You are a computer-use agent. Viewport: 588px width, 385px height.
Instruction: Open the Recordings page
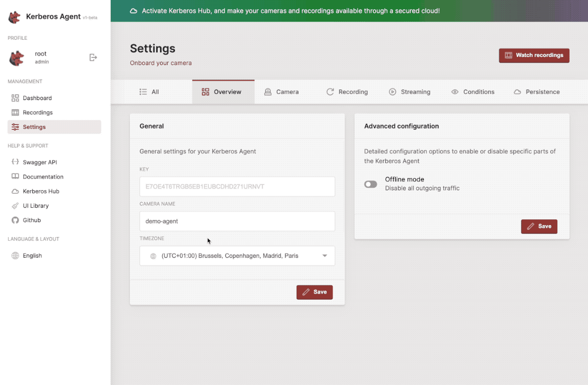38,112
